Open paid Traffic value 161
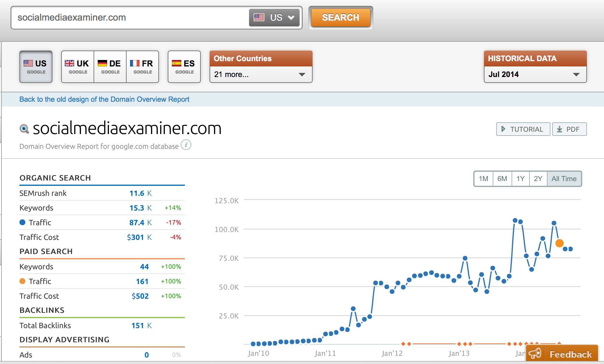 142,281
